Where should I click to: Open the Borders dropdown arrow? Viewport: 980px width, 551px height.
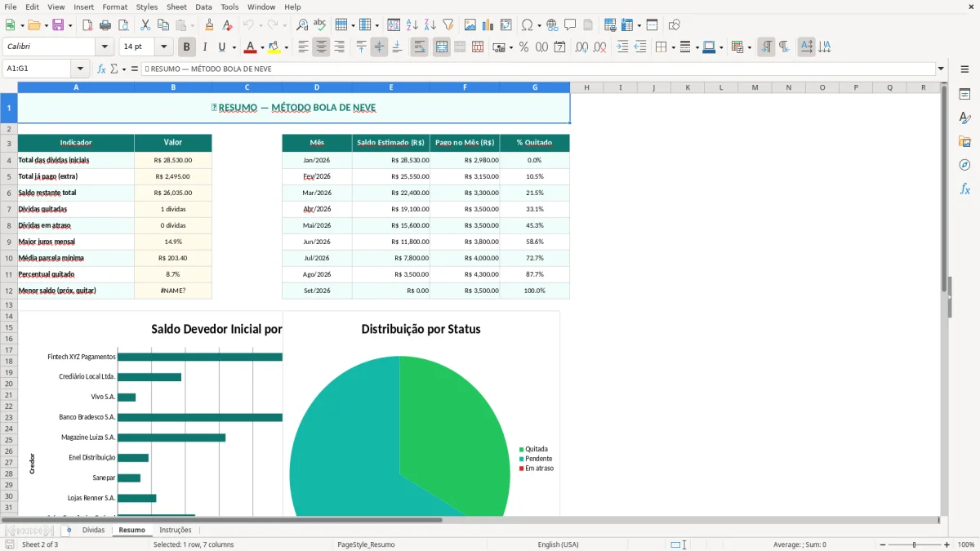point(672,47)
